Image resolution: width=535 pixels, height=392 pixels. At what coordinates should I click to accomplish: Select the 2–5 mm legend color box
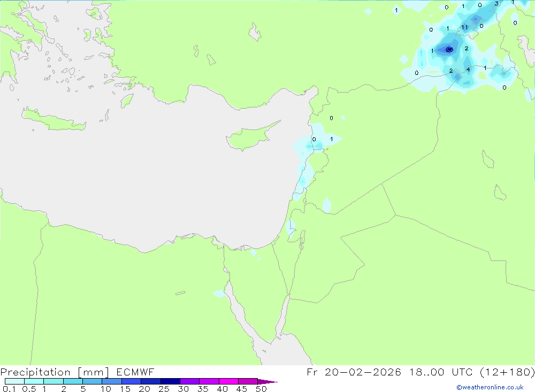pyautogui.click(x=73, y=381)
